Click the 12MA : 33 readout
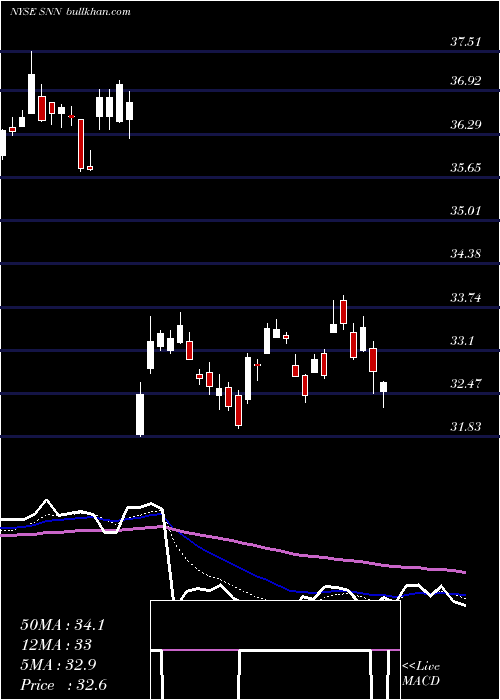This screenshot has width=500, height=700. [x=55, y=645]
